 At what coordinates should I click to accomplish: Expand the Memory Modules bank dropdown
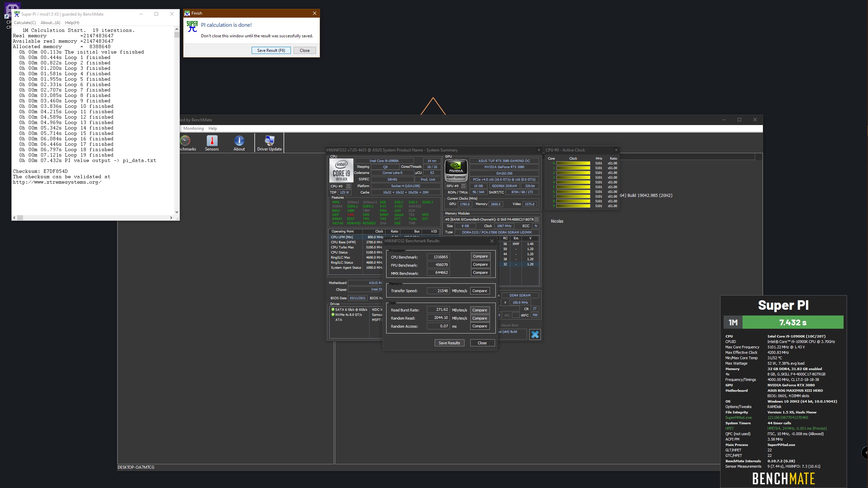(x=536, y=219)
